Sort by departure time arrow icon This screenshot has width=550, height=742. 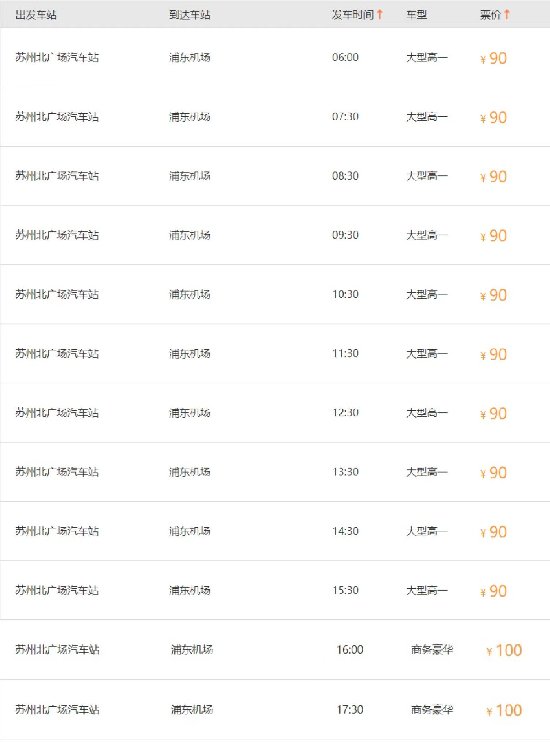tap(380, 15)
